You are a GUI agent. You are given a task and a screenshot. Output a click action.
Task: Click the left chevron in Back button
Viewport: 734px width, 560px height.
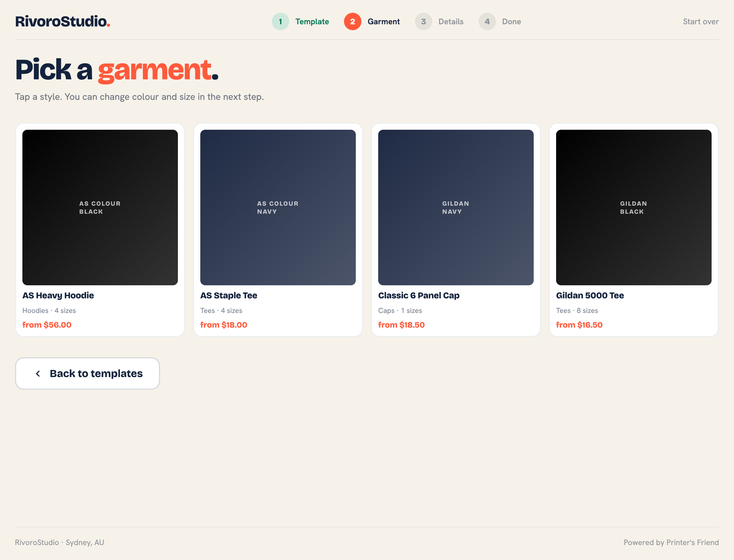[x=38, y=374]
